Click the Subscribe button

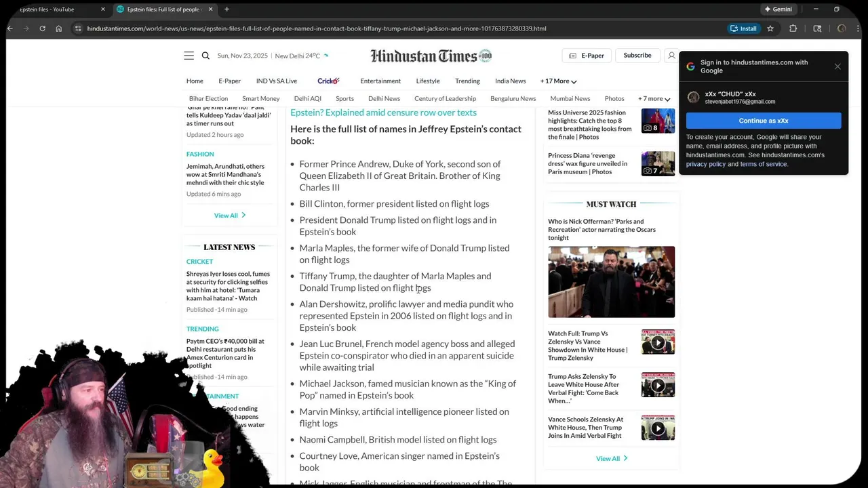637,56
